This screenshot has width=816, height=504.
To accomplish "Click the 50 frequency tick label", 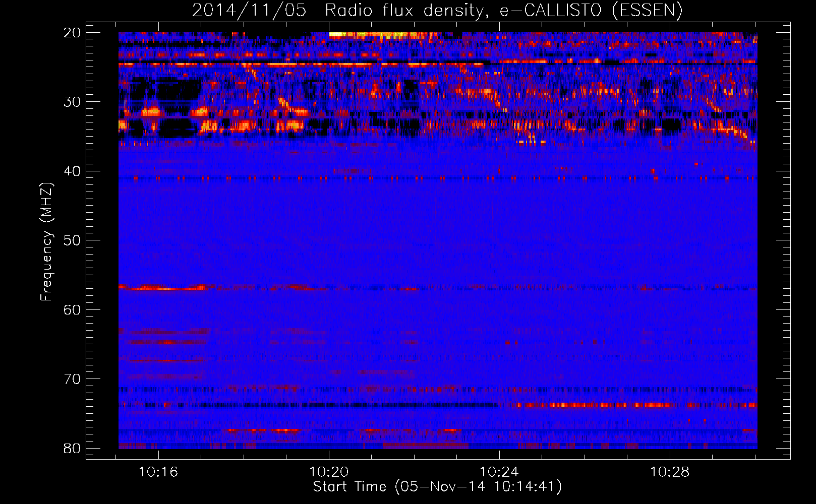I will pos(72,240).
